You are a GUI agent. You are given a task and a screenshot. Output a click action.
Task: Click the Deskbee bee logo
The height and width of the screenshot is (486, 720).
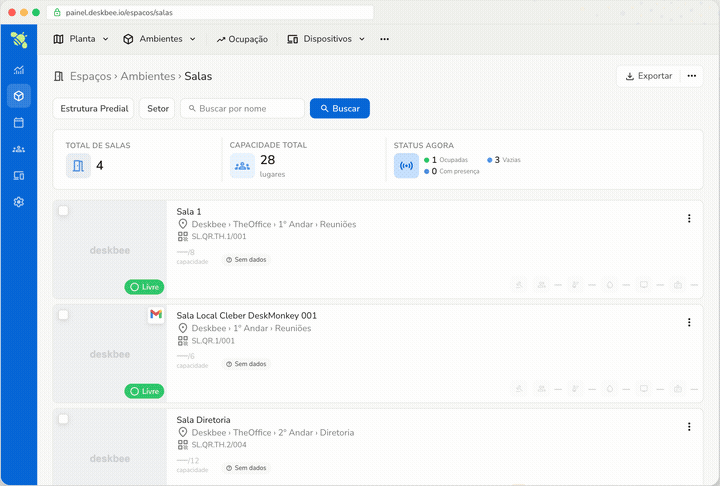pos(19,40)
